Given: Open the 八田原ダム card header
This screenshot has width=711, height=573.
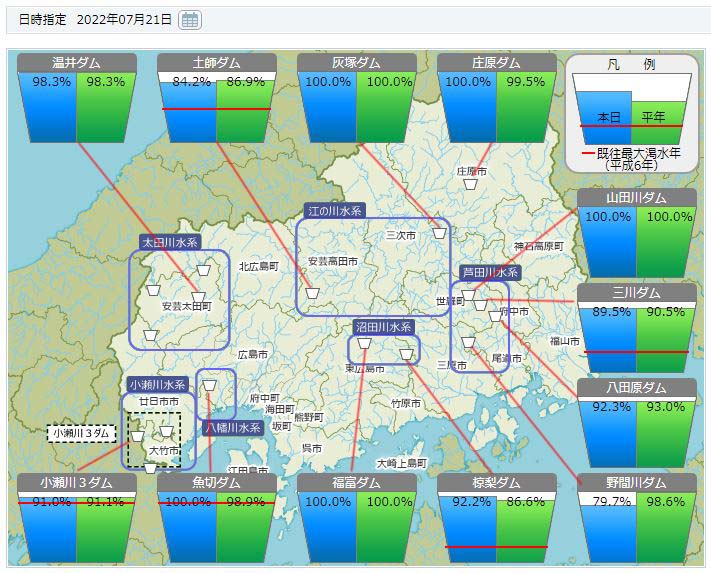Looking at the screenshot, I should 637,388.
